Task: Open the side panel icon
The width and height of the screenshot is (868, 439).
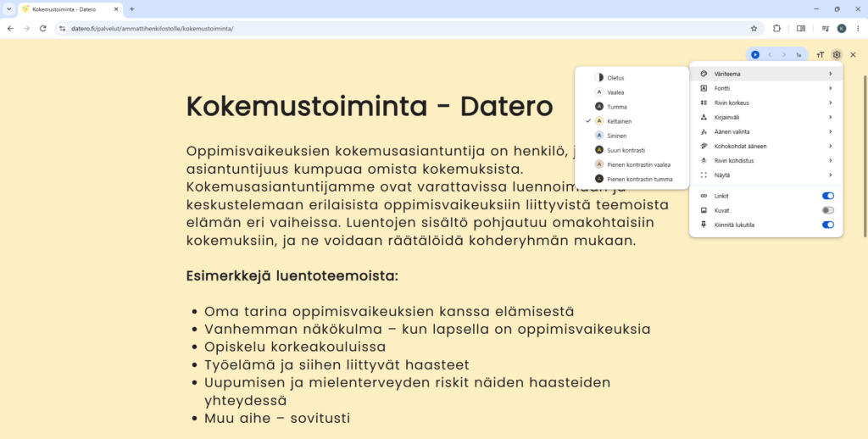Action: click(801, 28)
